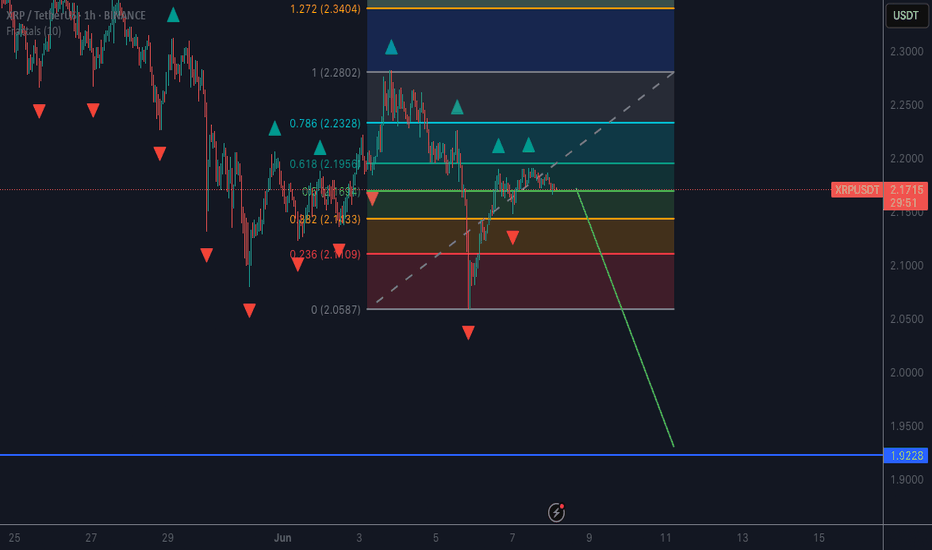Select the blue 1.272–1 Fibonacci zone
932x550 pixels.
pyautogui.click(x=521, y=40)
